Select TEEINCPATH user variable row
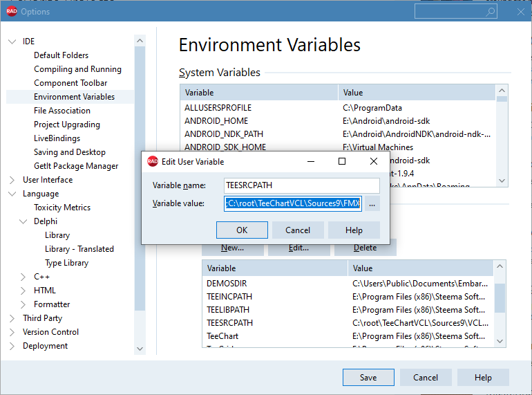The image size is (532, 395). click(x=348, y=297)
